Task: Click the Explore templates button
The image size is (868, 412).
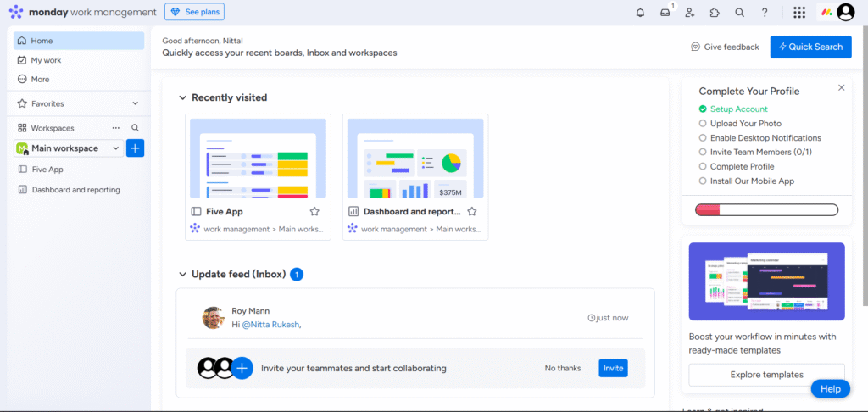Action: pyautogui.click(x=766, y=375)
